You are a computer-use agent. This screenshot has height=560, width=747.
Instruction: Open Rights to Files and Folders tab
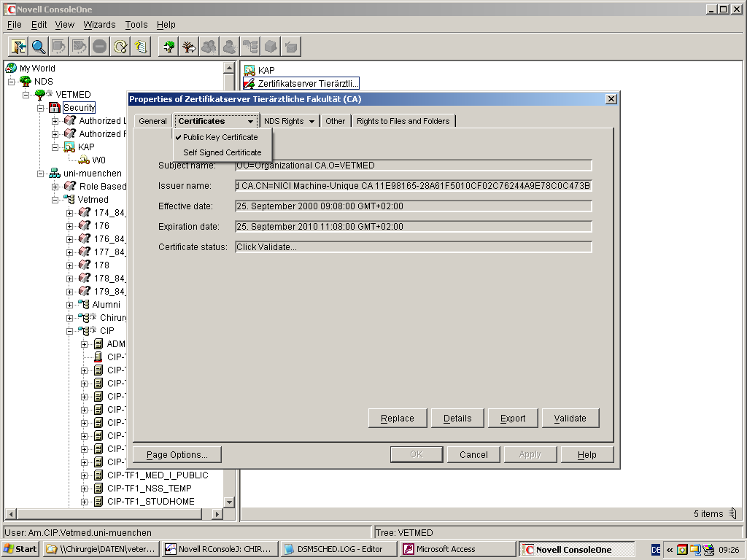point(403,121)
